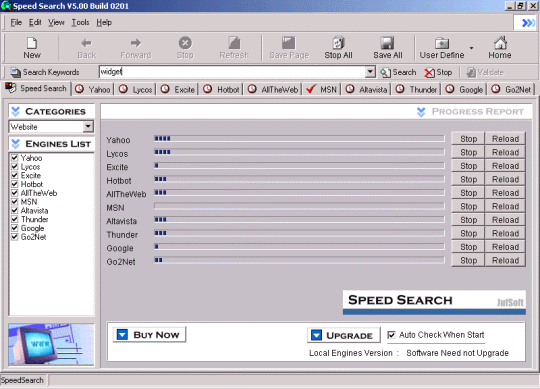This screenshot has width=540, height=389.
Task: Click the User Define folder icon
Action: coord(442,43)
